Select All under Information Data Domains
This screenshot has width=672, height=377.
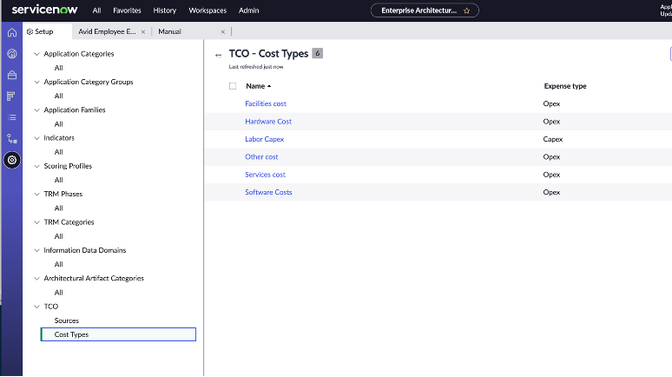tap(59, 264)
